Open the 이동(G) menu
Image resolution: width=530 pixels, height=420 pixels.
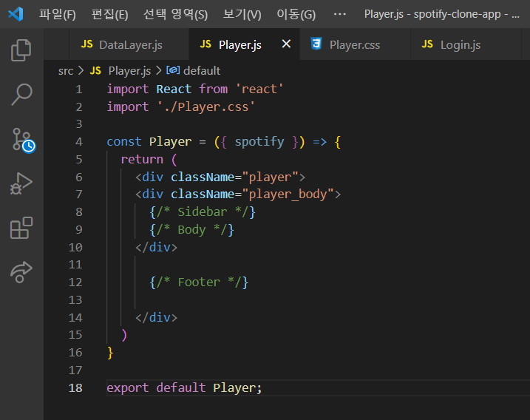click(x=296, y=14)
